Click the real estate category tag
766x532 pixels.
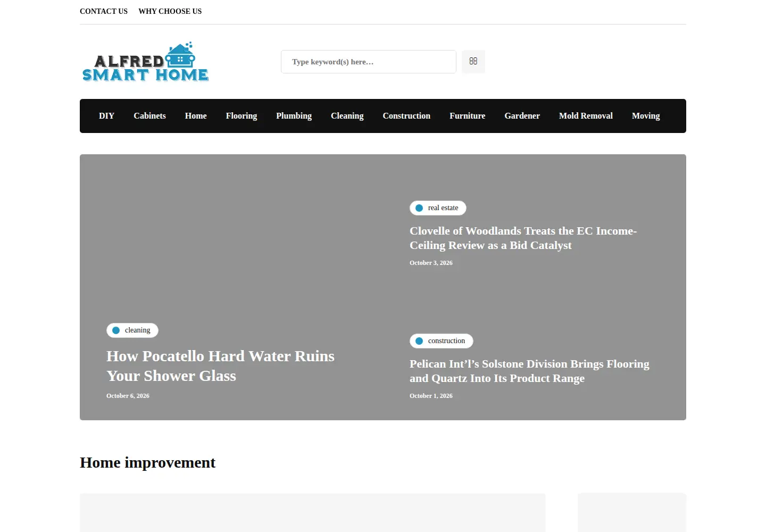coord(438,208)
